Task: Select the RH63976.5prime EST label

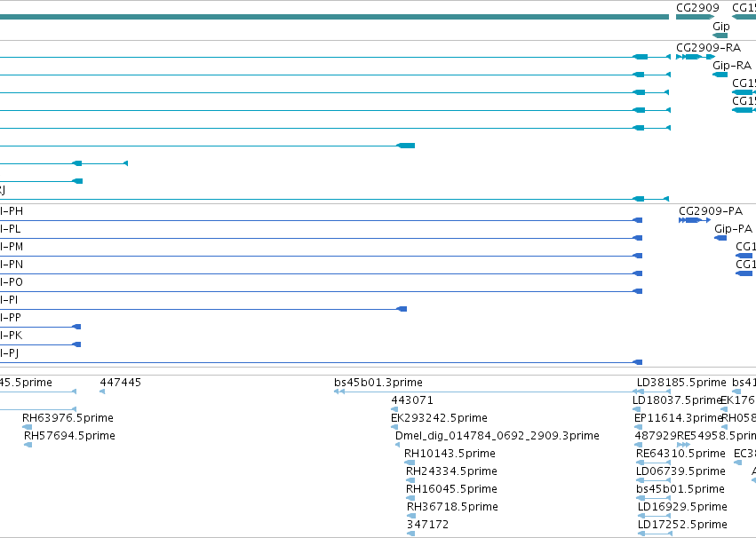Action: click(x=68, y=418)
